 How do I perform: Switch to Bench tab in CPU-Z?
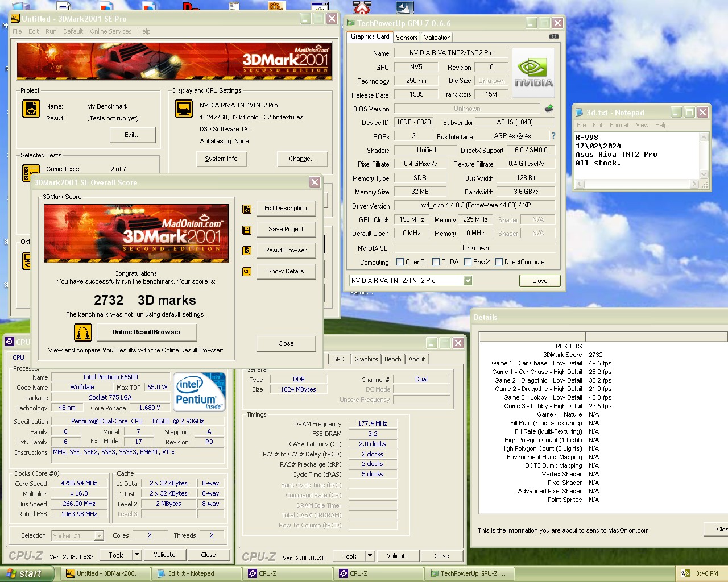(392, 359)
